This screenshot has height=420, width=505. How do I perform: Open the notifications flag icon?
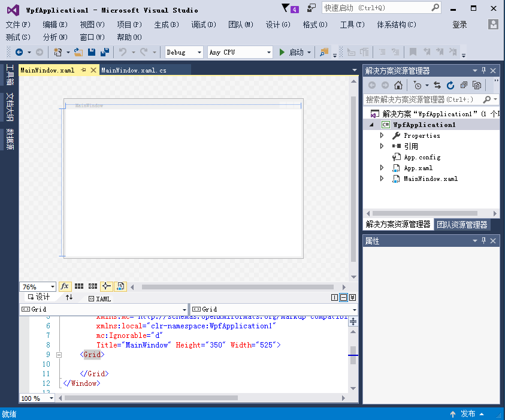tap(285, 8)
